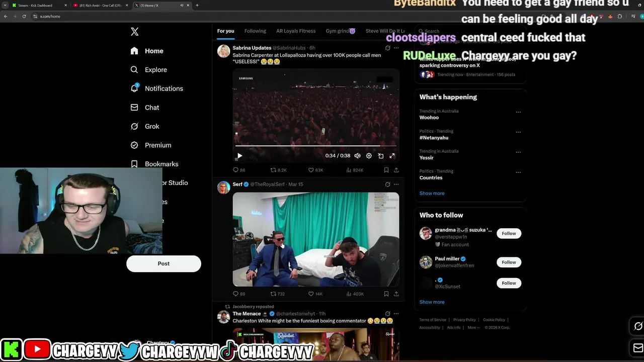Image resolution: width=644 pixels, height=362 pixels.
Task: Share the Sabrina Updates post
Action: (x=396, y=170)
